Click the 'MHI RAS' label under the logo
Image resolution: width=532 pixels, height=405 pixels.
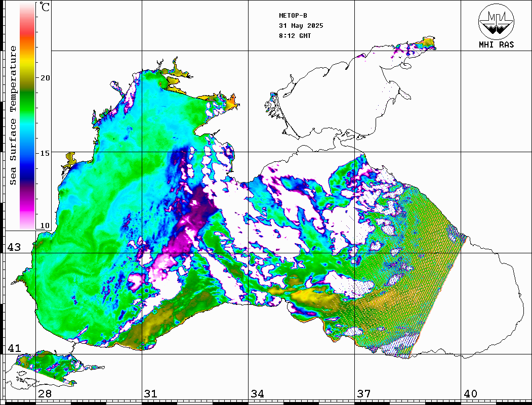496,44
